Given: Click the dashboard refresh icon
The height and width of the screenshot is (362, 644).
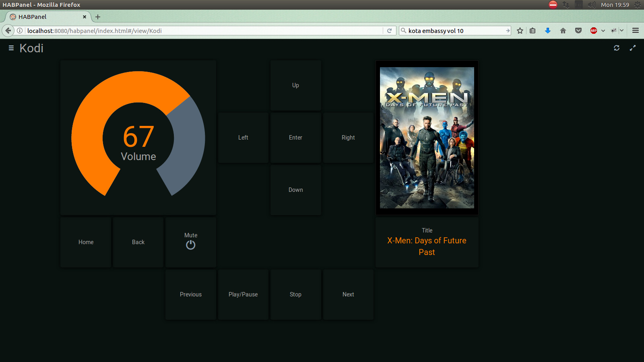Looking at the screenshot, I should click(616, 48).
